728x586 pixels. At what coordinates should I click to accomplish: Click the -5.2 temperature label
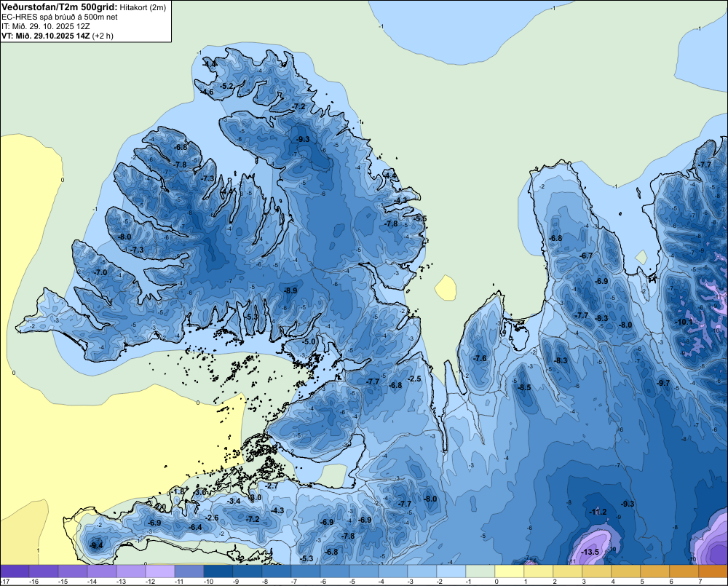(x=227, y=86)
